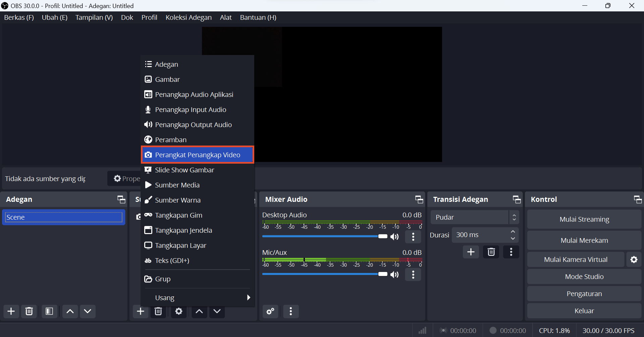Select Perangkat Penangkap Video source type
644x337 pixels.
pos(197,155)
